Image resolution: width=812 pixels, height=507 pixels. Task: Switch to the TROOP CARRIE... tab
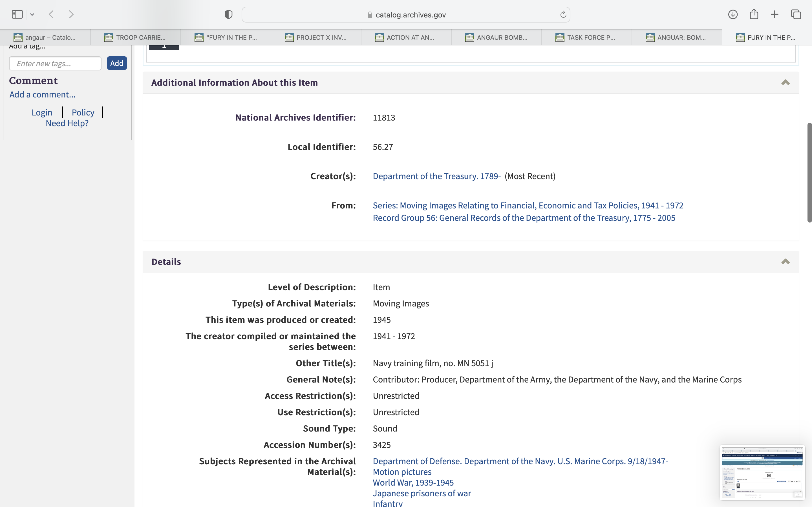coord(136,37)
